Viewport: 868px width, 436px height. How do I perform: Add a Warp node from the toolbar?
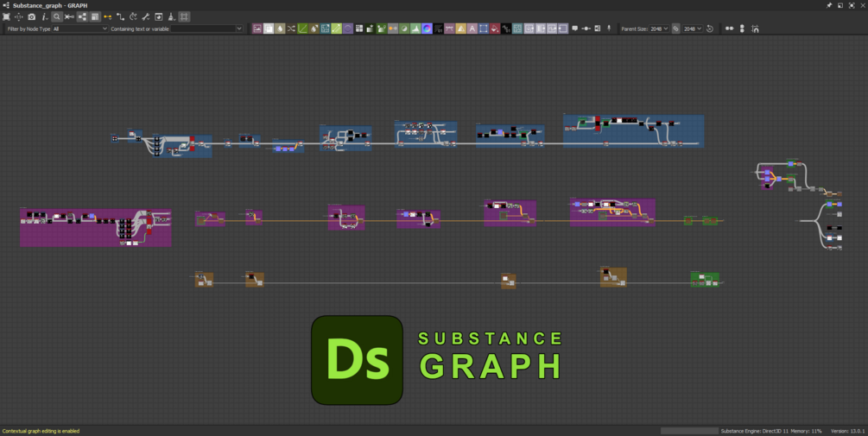517,28
